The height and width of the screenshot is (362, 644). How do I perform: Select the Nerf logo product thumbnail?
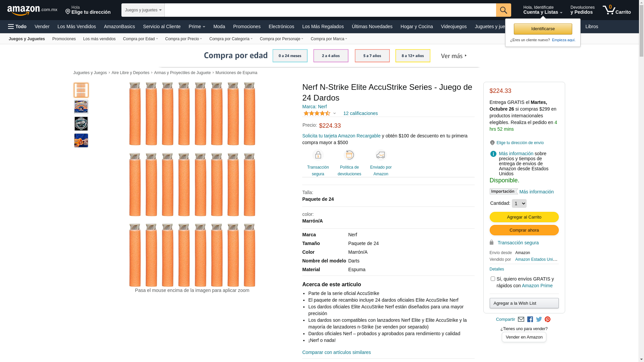click(81, 124)
